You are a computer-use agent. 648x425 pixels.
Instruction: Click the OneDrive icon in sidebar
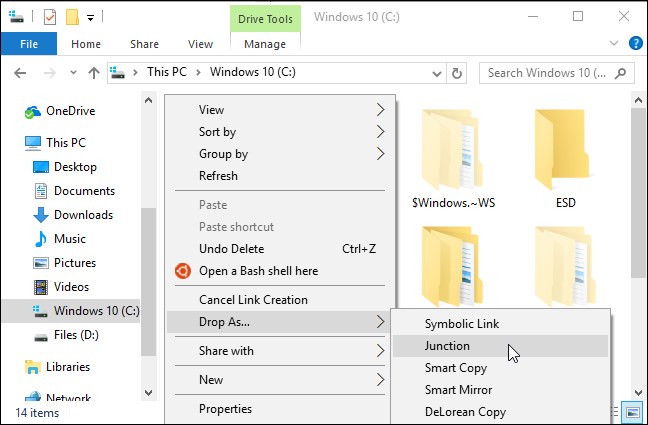tap(33, 111)
